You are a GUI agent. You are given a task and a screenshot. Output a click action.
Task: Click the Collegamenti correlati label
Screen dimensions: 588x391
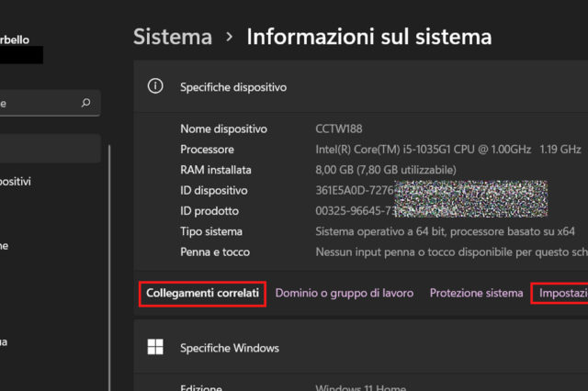tap(202, 293)
